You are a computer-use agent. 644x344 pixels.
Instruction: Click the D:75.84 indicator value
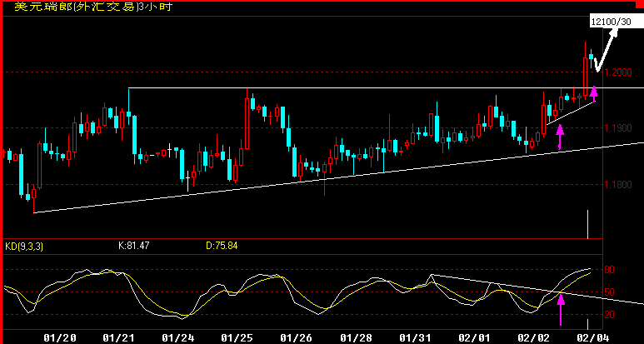[x=222, y=247]
